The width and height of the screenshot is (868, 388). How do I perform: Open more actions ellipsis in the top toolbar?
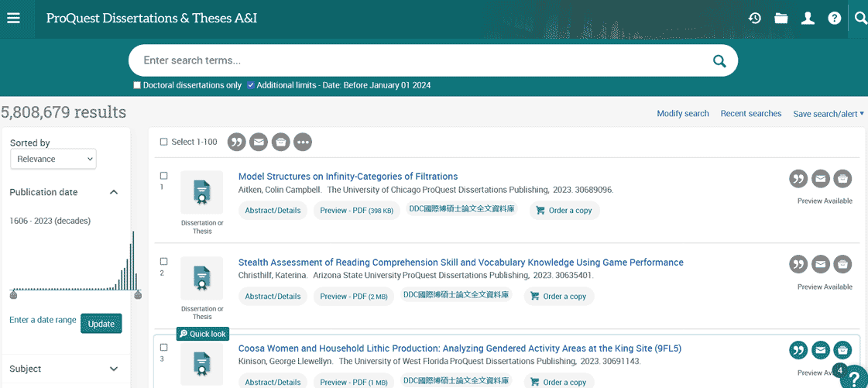[x=303, y=142]
